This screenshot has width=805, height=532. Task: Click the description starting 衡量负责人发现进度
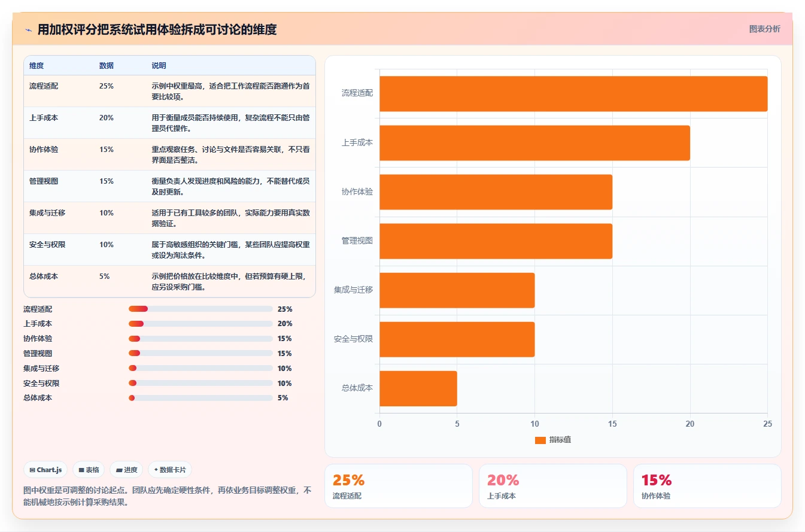click(x=230, y=186)
